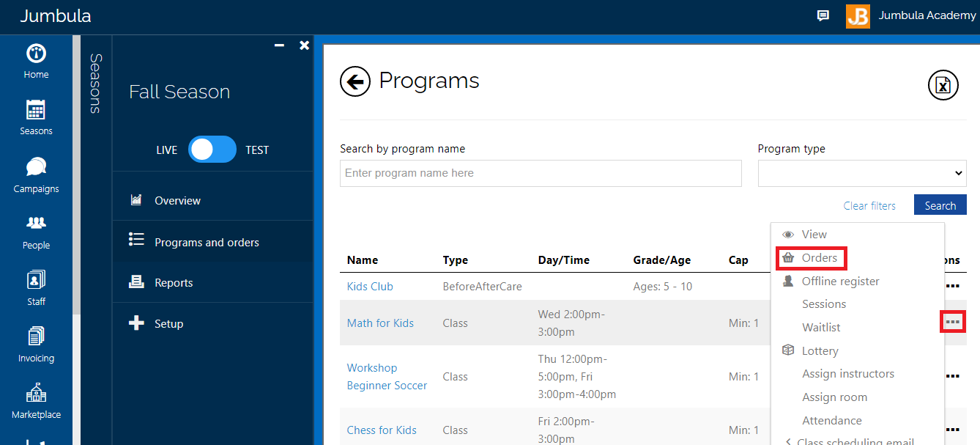Open the Seasons calendar icon
980x445 pixels.
coord(36,110)
